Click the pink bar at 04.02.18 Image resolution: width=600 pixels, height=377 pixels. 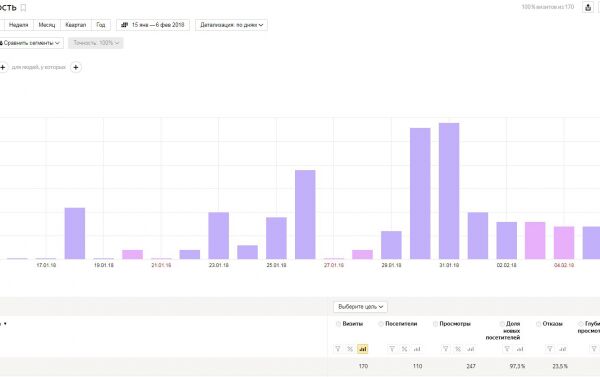tap(564, 243)
